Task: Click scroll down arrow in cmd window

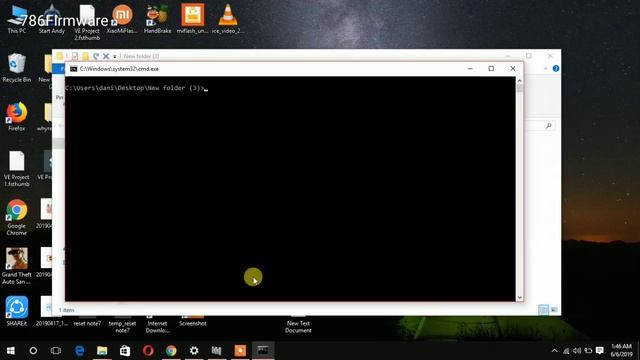Action: [519, 298]
